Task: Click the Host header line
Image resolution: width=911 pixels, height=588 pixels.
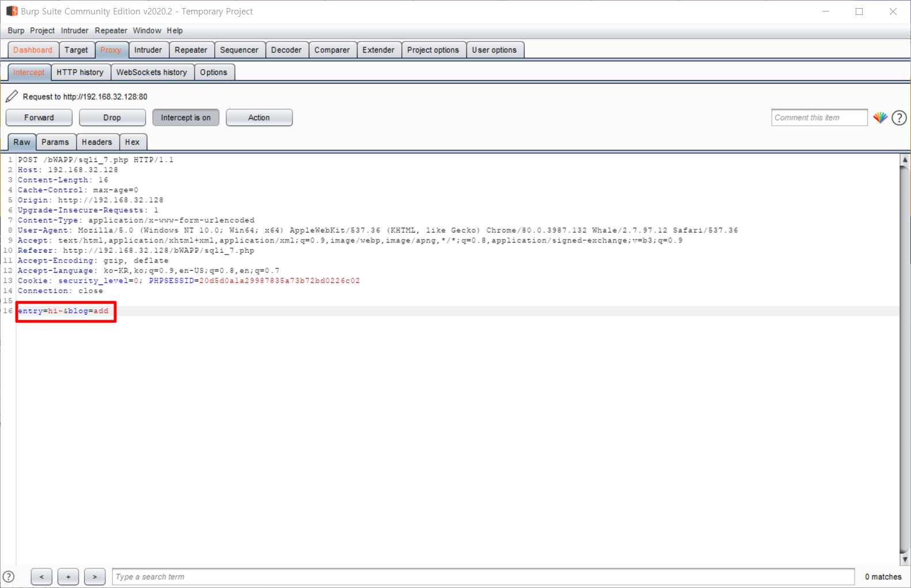Action: click(x=68, y=170)
